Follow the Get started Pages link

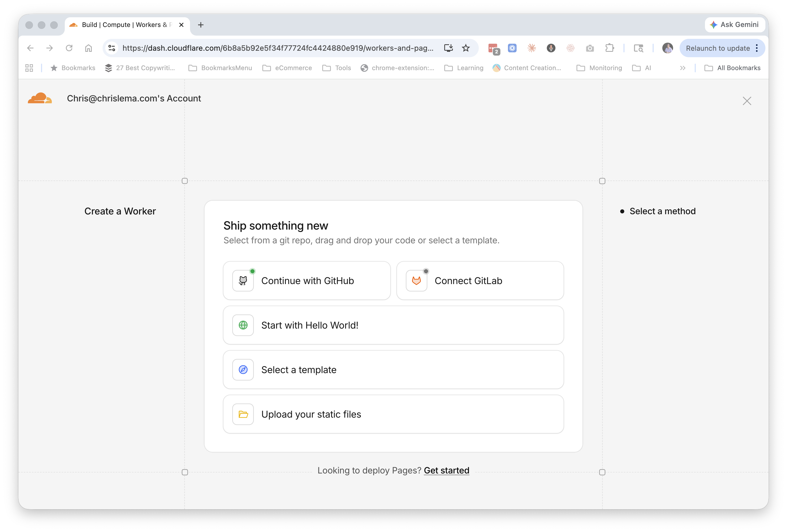(x=446, y=470)
